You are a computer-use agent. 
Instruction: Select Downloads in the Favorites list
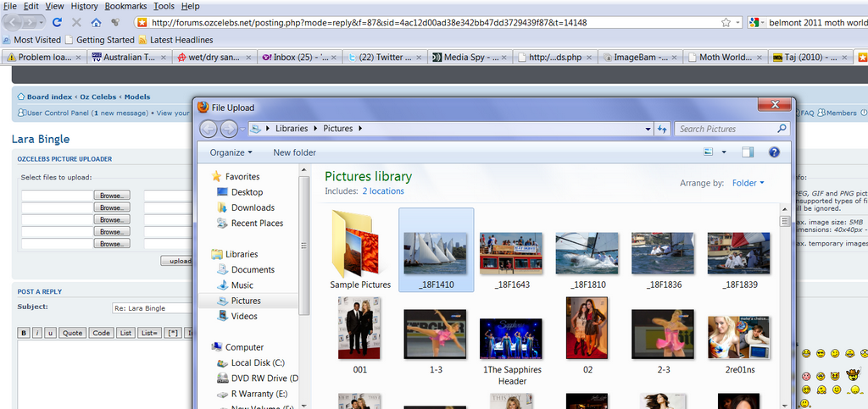[253, 207]
